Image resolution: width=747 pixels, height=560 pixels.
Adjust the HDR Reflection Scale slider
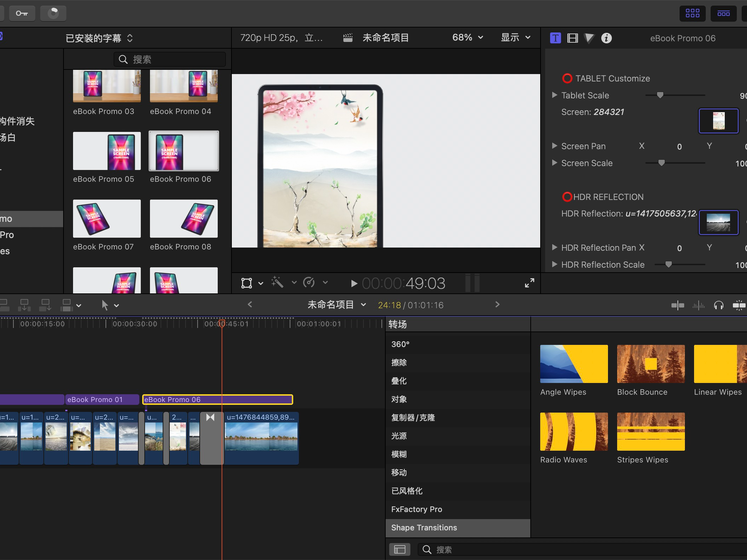pos(669,264)
